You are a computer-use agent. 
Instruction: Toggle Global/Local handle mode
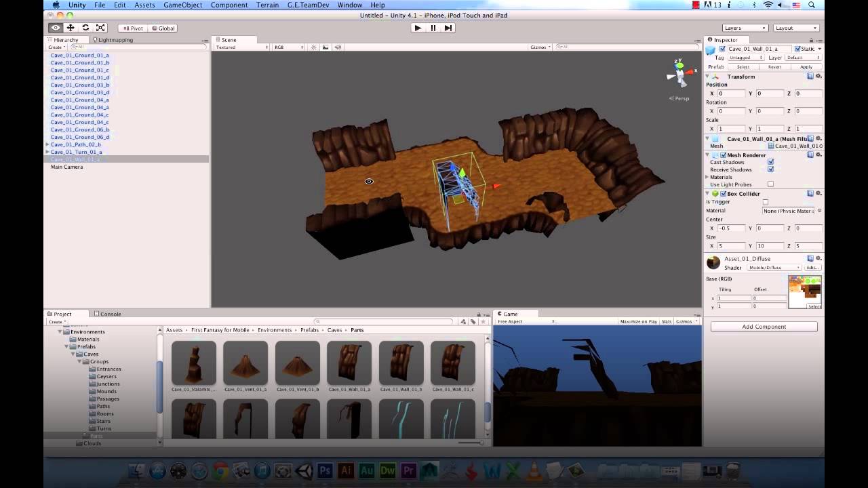click(x=163, y=28)
